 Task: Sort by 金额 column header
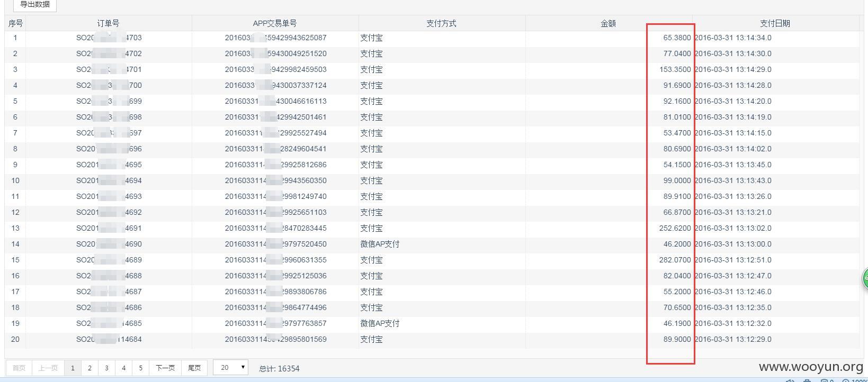[x=609, y=23]
